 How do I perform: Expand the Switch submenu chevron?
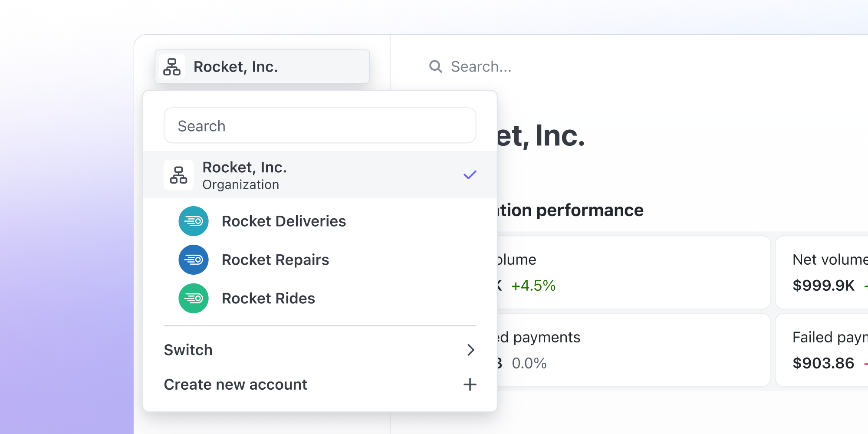[471, 350]
